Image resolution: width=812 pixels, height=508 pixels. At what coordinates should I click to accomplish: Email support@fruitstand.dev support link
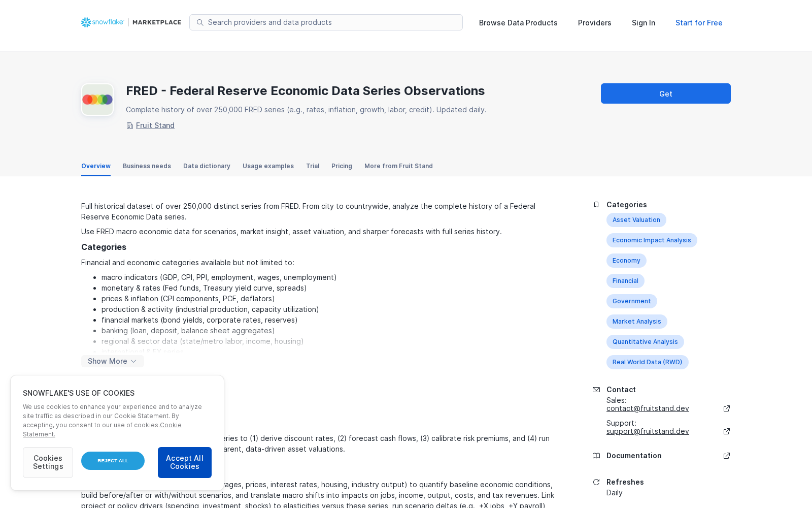(648, 431)
